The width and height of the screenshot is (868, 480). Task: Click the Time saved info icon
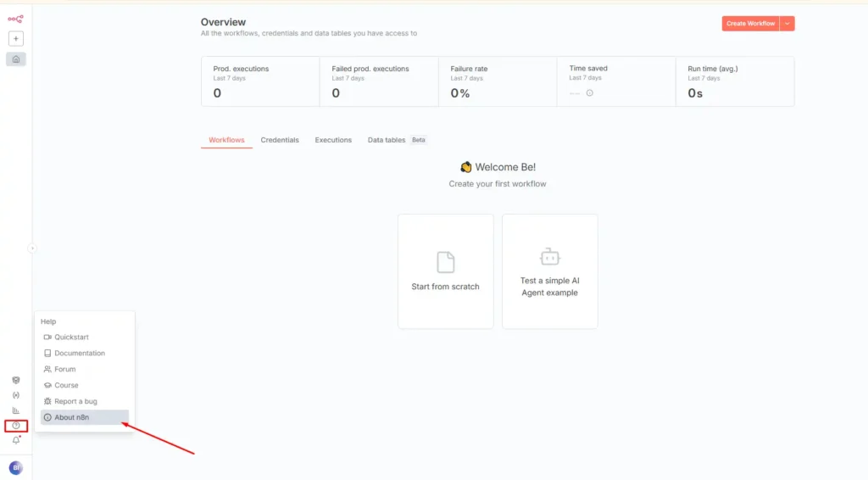590,93
